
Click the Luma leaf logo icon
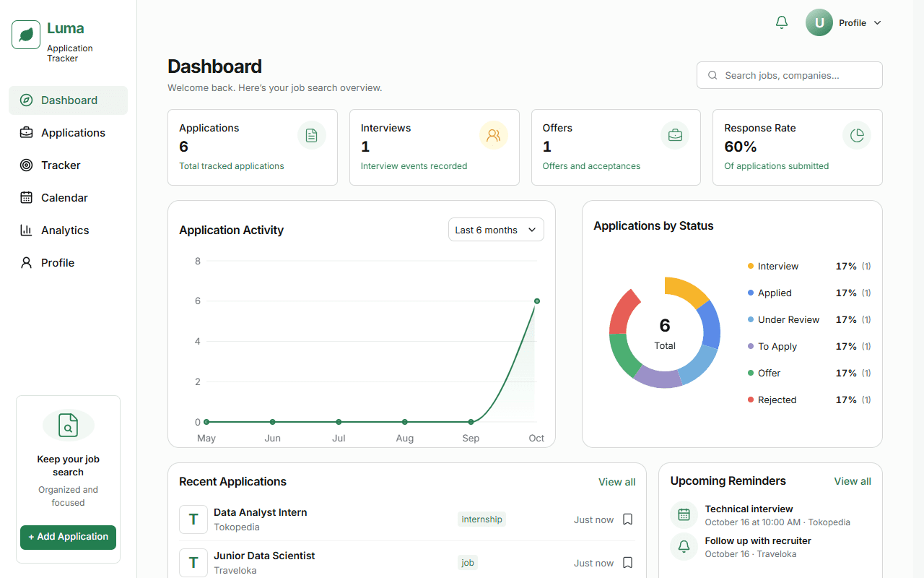[26, 35]
